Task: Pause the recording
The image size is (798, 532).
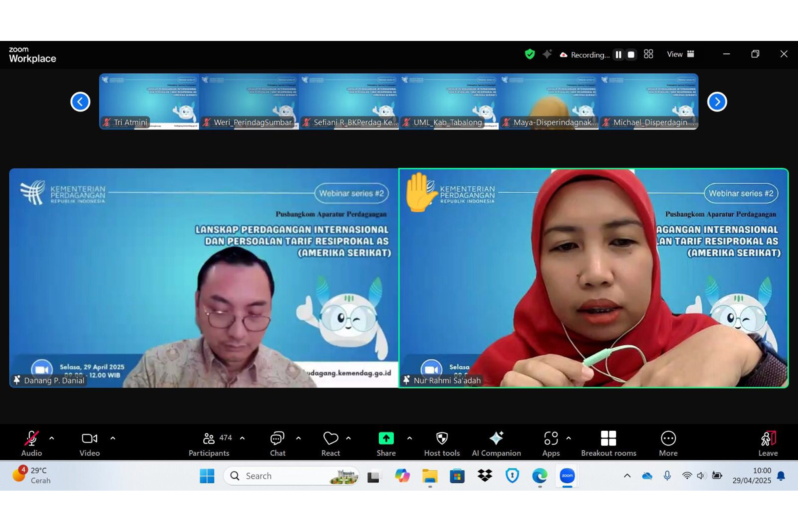Action: click(618, 55)
